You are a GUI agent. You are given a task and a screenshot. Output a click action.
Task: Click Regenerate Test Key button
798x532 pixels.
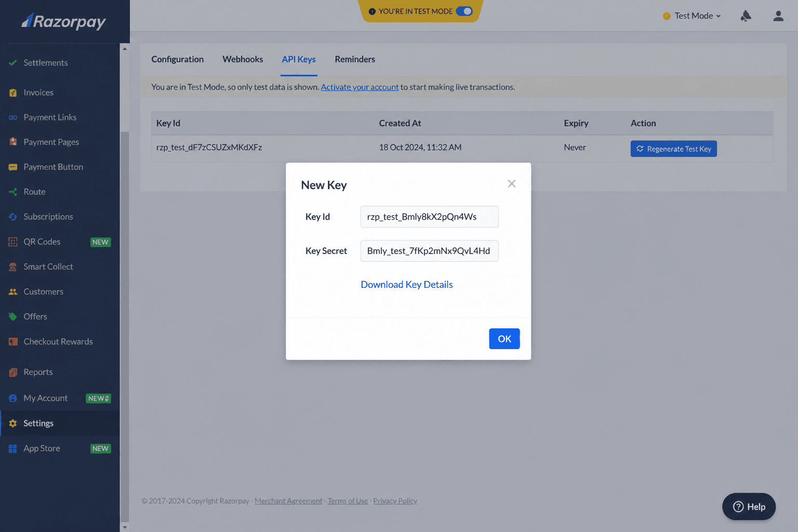(674, 149)
